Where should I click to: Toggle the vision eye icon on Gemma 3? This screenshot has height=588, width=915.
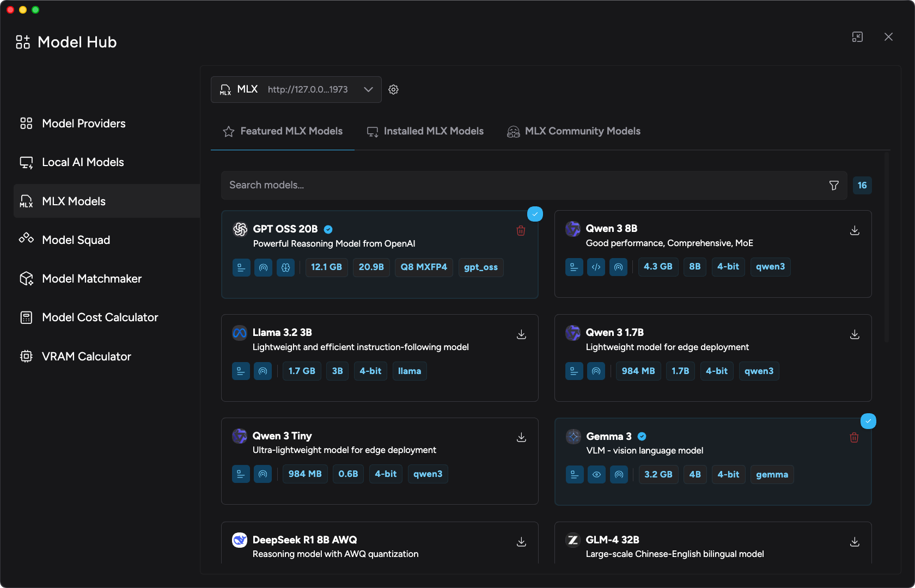596,475
